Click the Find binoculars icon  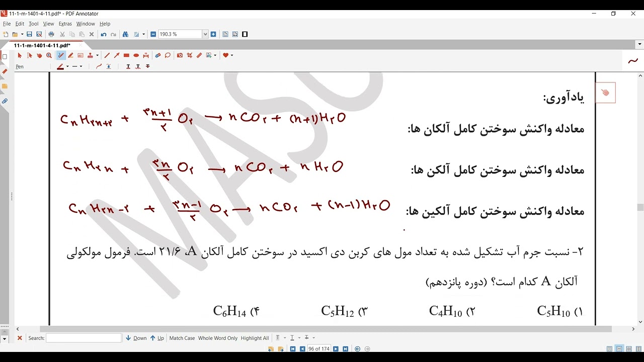126,34
